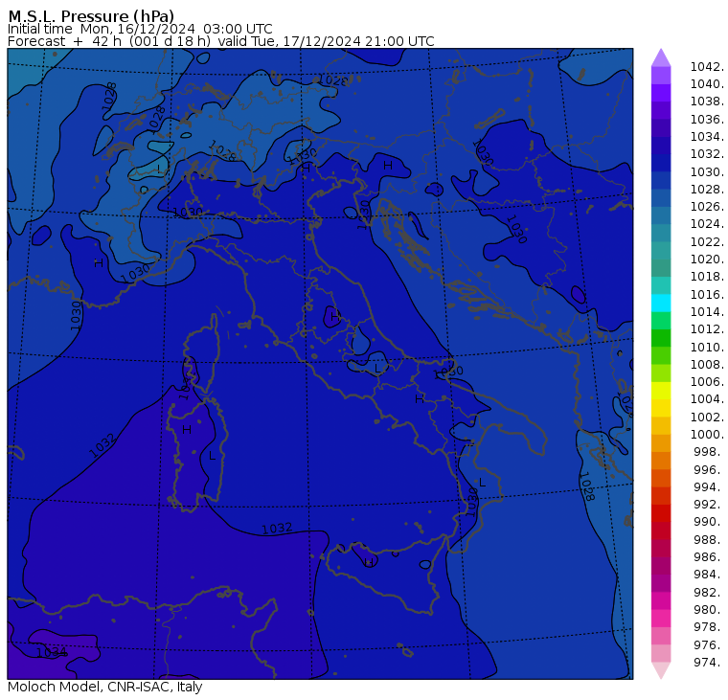Select the pale pink arrow tip below the color scale

tap(661, 670)
